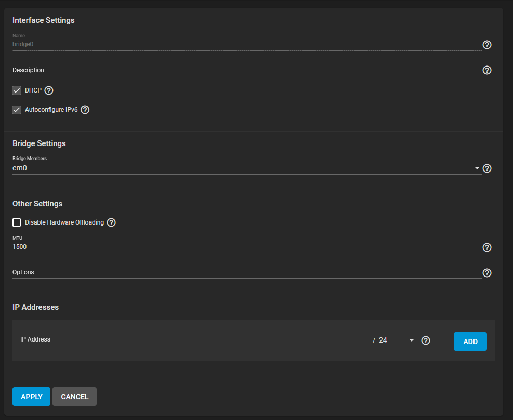Viewport: 513px width, 420px height.
Task: Open the /24 netmask dropdown
Action: pyautogui.click(x=411, y=340)
